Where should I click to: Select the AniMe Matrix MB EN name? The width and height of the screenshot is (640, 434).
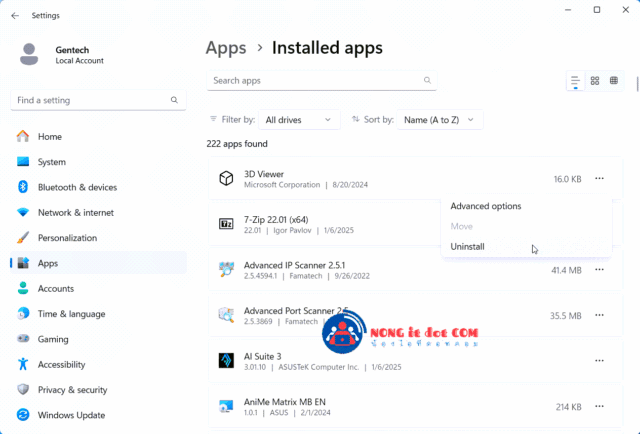[x=284, y=402]
